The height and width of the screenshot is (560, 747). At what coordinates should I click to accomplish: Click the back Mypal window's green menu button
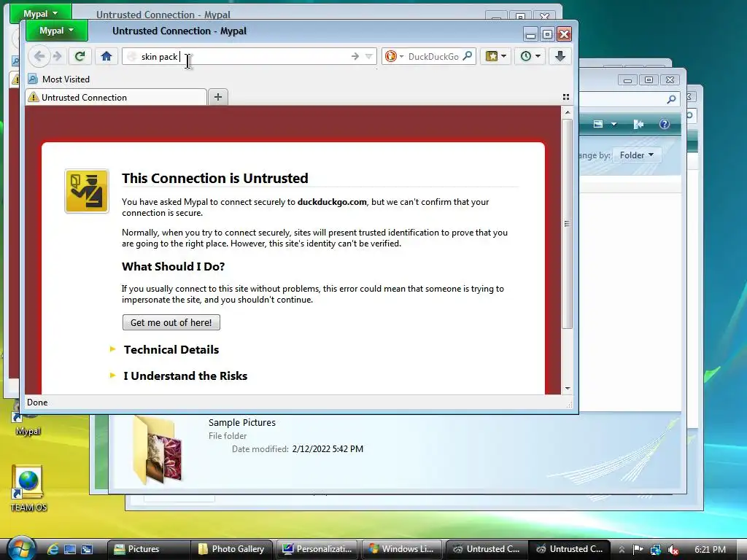[x=41, y=13]
